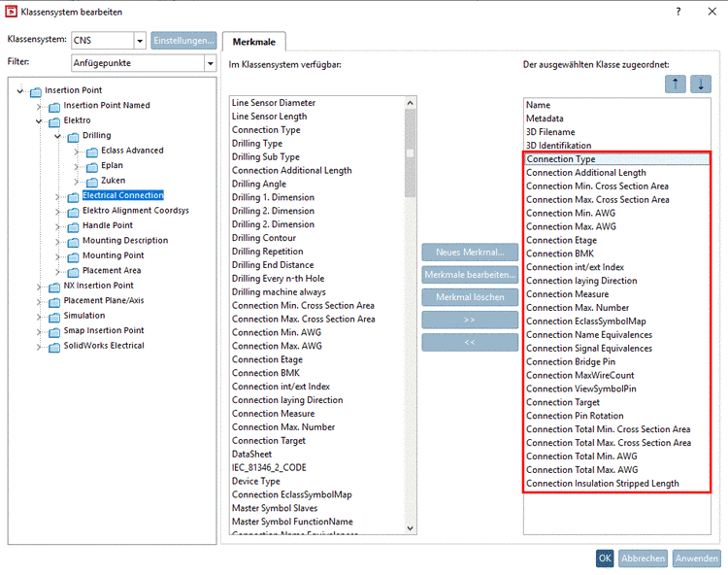
Task: Expand the Eclass Advanced node
Action: (77, 152)
